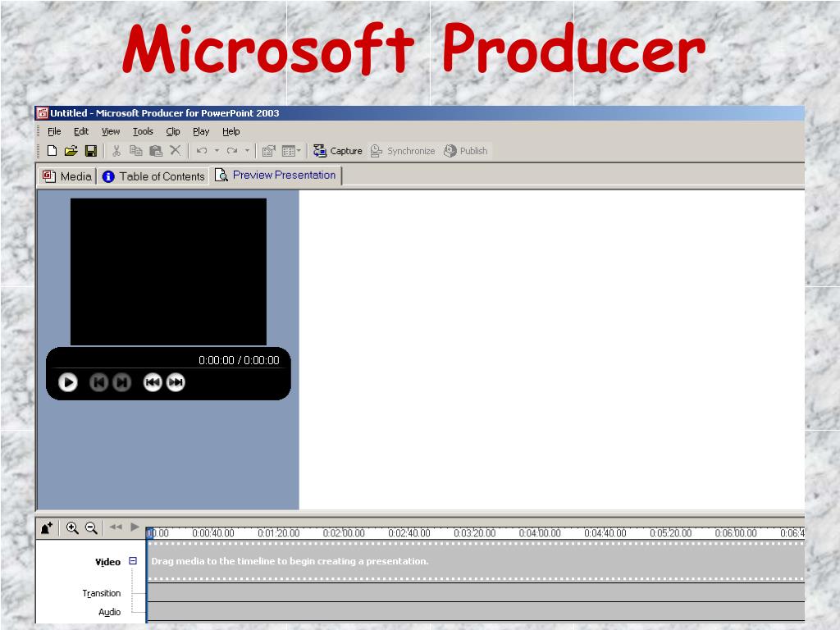This screenshot has width=840, height=630.
Task: Click the Paste clipboard icon
Action: point(155,151)
